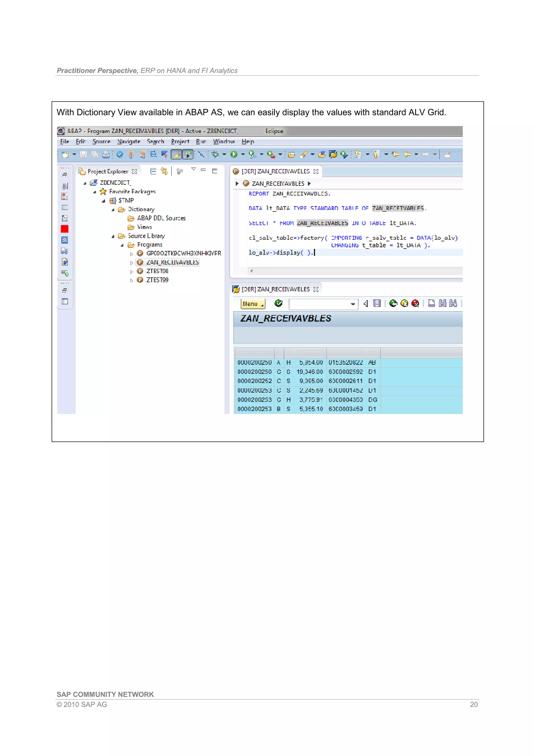
Task: Click the green SAP Back icon
Action: click(393, 304)
